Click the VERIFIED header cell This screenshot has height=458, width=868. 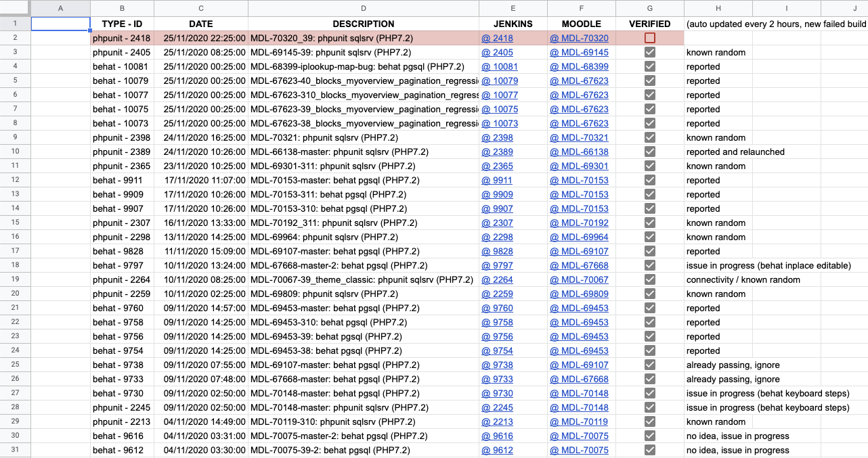point(650,24)
